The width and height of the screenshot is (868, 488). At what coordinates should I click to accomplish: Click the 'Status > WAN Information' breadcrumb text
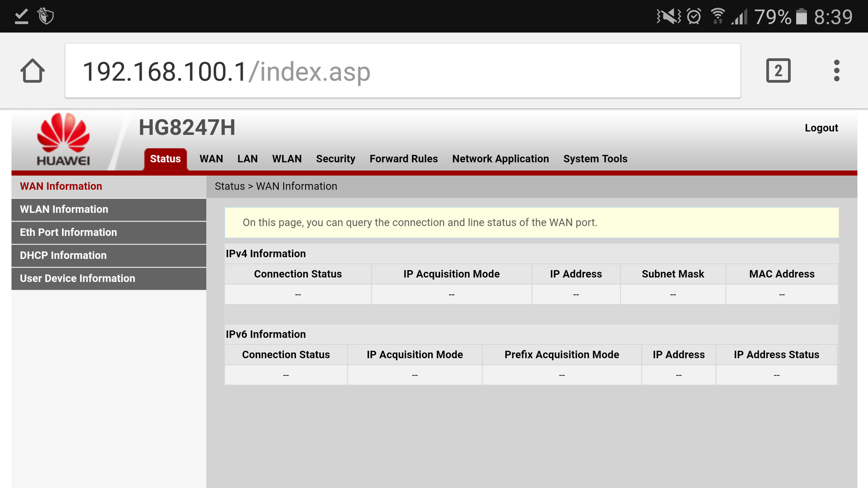[x=276, y=186]
